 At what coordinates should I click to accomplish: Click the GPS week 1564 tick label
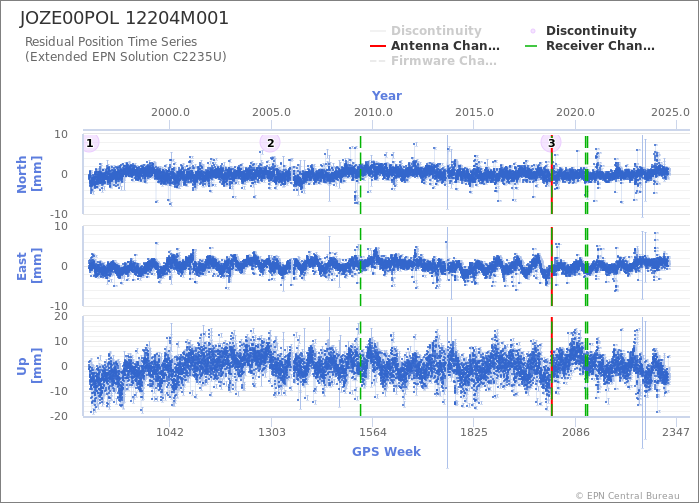[x=373, y=432]
